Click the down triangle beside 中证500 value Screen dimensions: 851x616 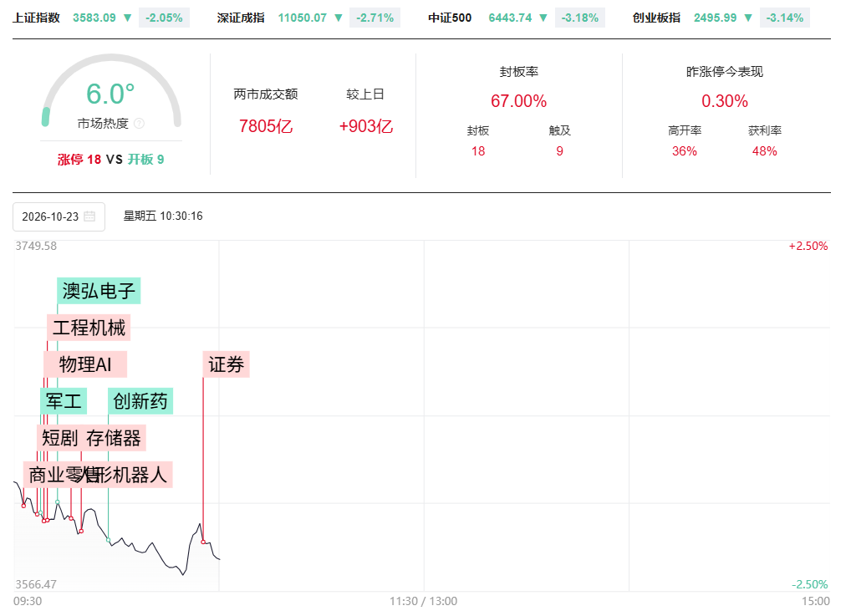pos(543,18)
